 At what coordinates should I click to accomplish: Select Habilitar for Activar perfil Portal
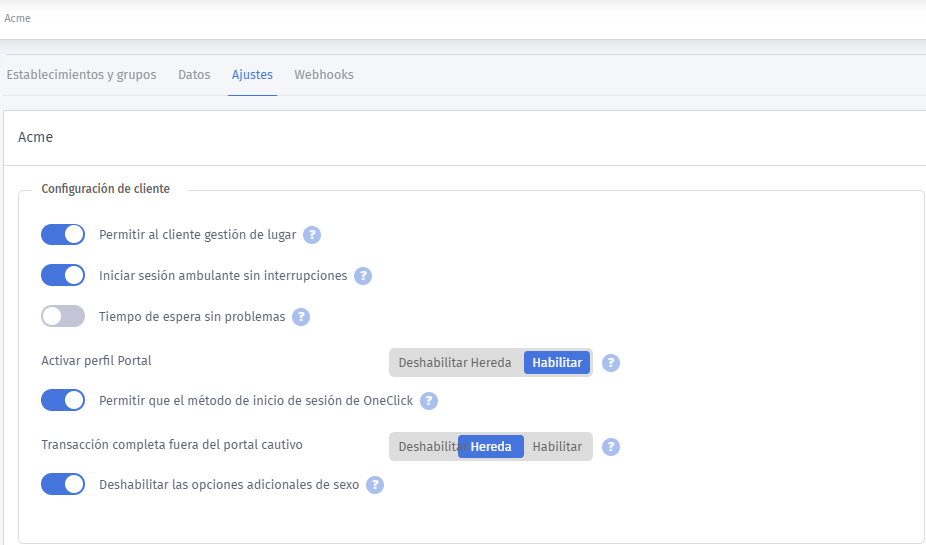pyautogui.click(x=557, y=363)
